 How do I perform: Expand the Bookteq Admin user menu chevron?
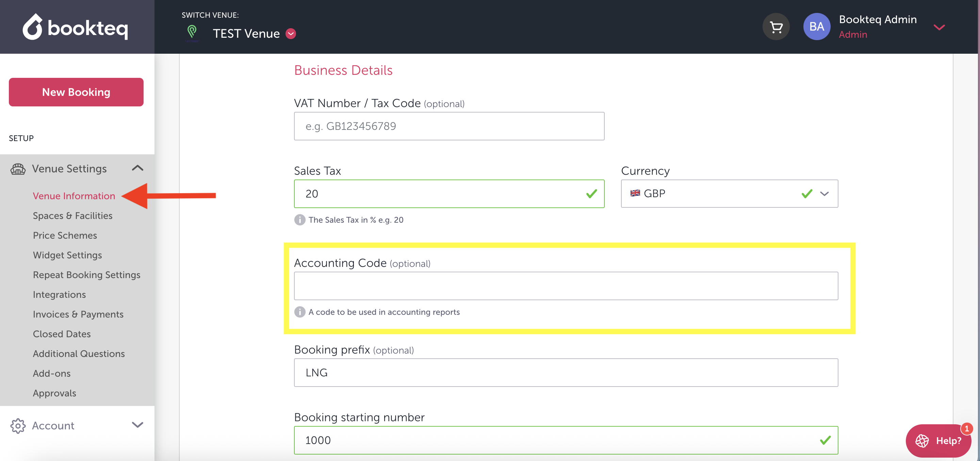939,27
